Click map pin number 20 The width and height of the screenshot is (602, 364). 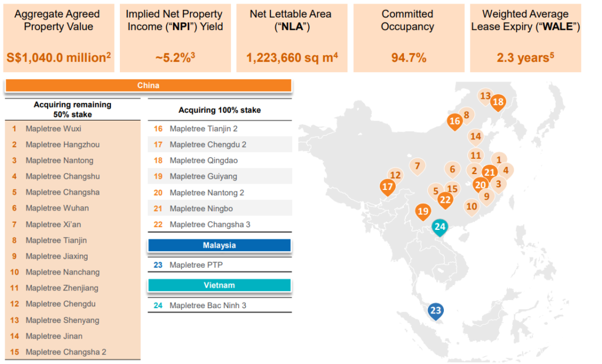(480, 185)
